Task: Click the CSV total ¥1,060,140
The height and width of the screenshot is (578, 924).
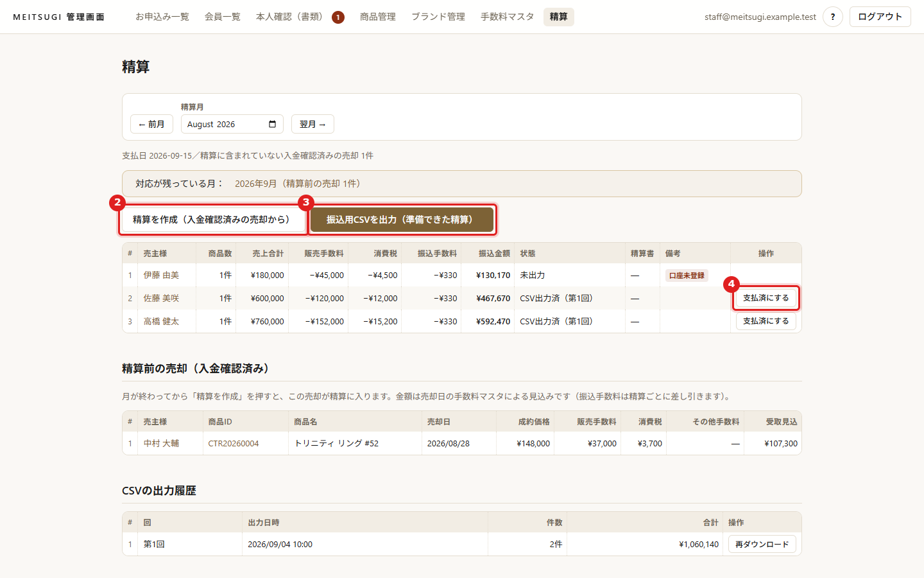Action: [699, 544]
